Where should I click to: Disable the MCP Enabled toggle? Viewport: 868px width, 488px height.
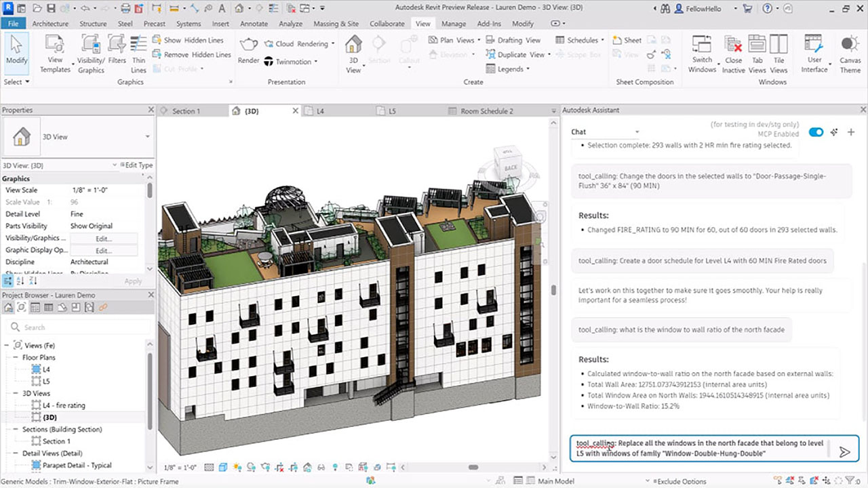pos(815,133)
